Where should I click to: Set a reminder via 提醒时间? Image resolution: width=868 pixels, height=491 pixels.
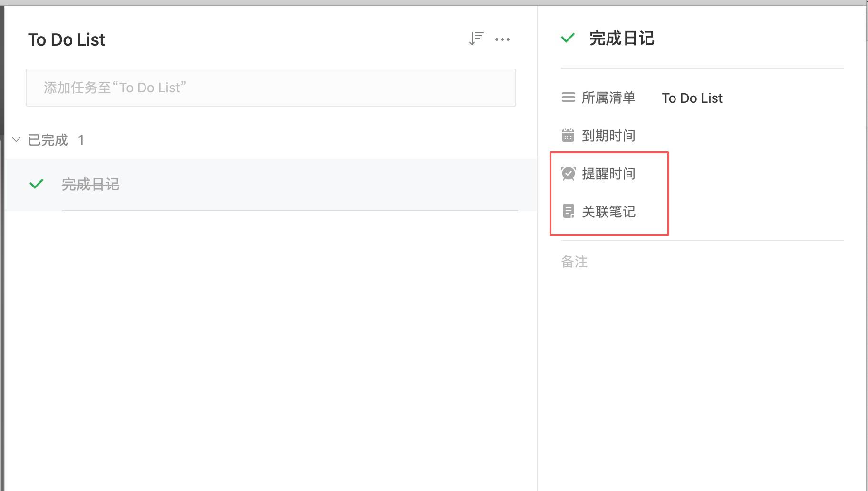click(608, 174)
